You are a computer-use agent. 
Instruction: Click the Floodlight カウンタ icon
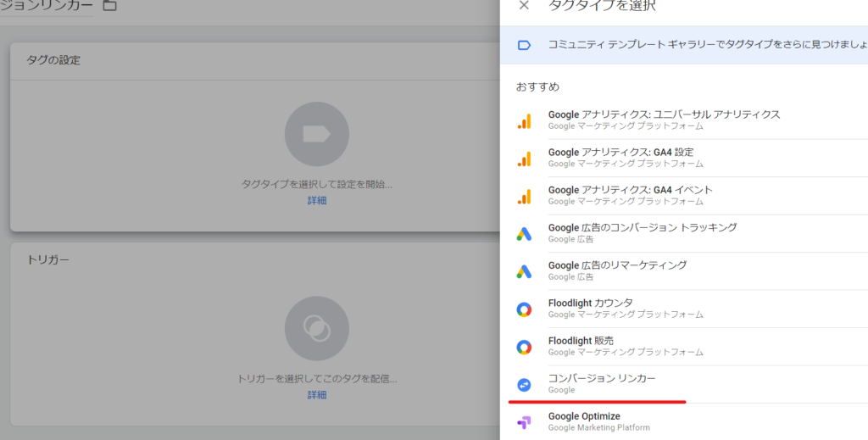tap(524, 309)
